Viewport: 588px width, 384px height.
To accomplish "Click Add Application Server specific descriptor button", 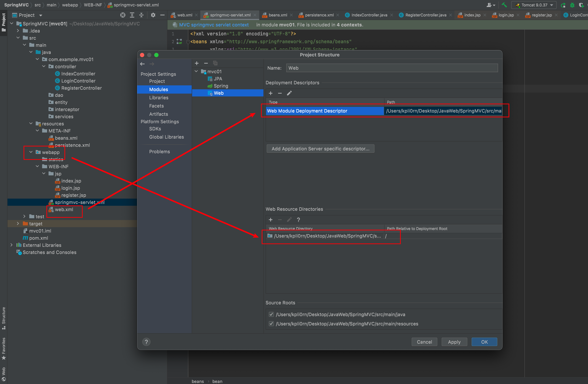I will point(320,149).
